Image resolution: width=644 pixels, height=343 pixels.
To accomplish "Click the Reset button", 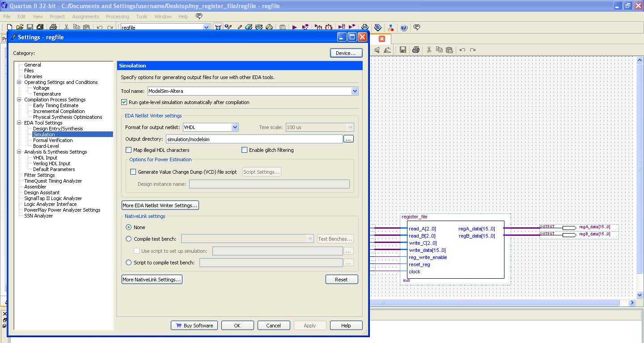I will pyautogui.click(x=342, y=280).
